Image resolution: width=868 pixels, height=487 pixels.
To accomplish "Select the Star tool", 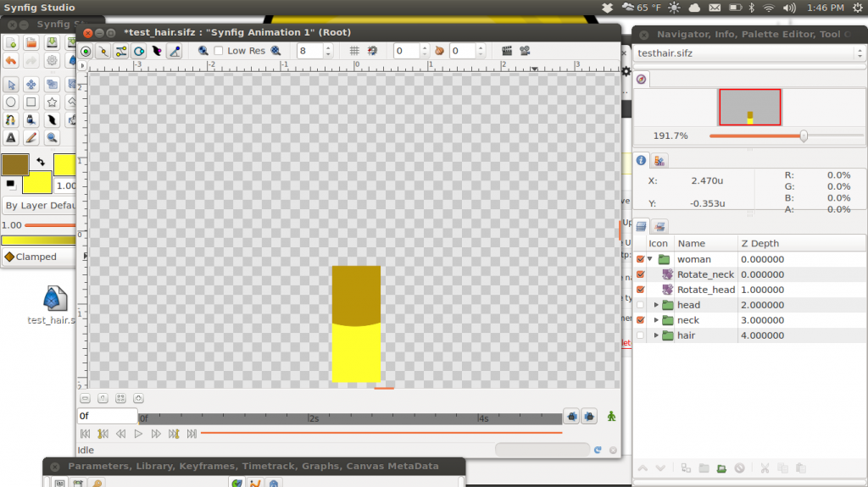I will pos(52,102).
